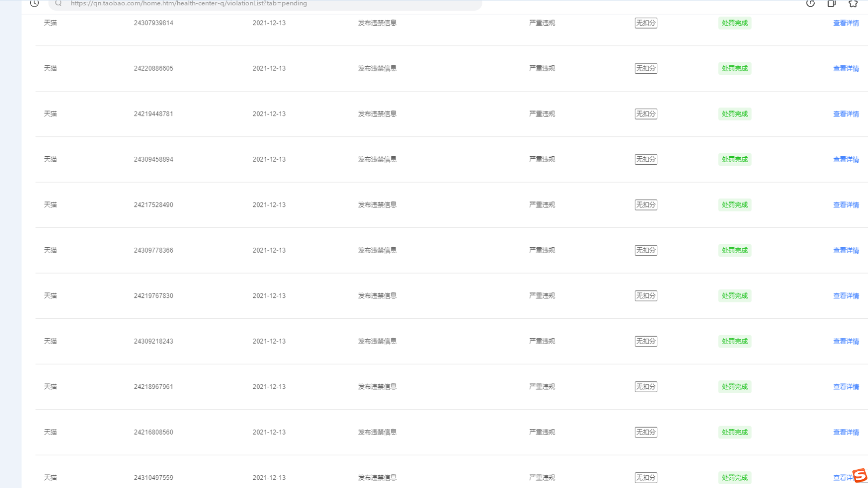This screenshot has height=488, width=868.
Task: View details of record 24217528490
Action: click(x=846, y=205)
